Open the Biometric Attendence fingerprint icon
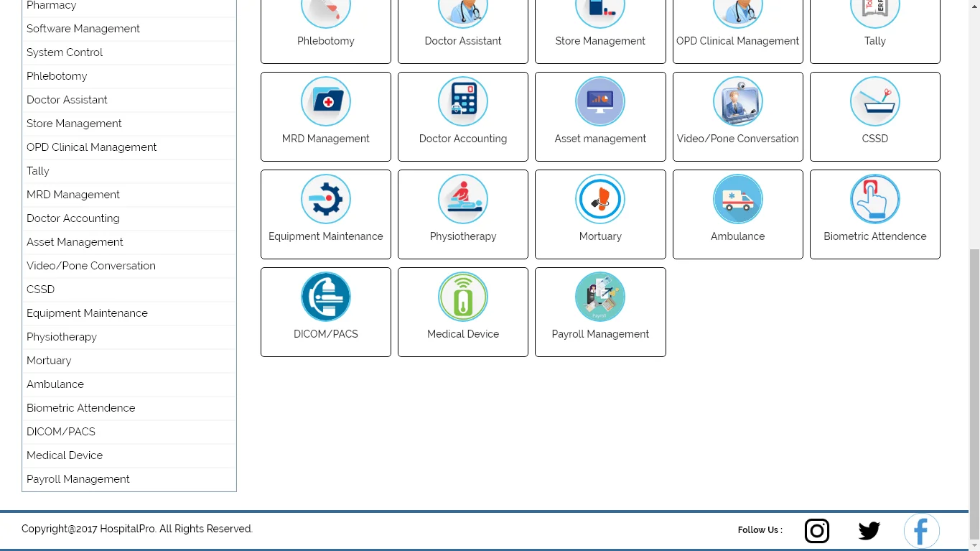Screen dimensions: 980x551 click(874, 199)
